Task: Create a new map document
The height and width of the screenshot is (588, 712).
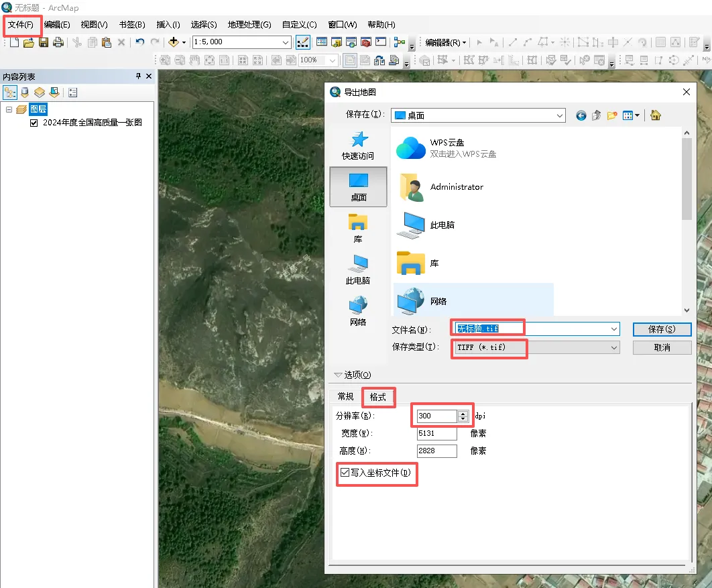Action: 15,42
